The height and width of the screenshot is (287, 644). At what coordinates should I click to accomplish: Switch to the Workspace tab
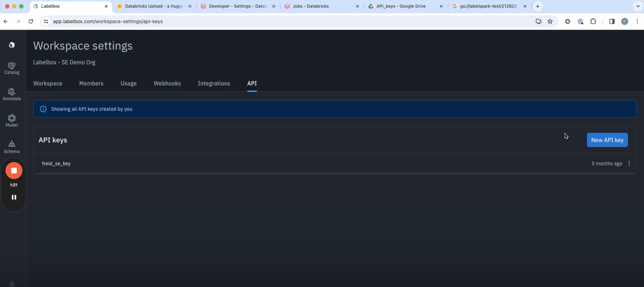tap(48, 83)
